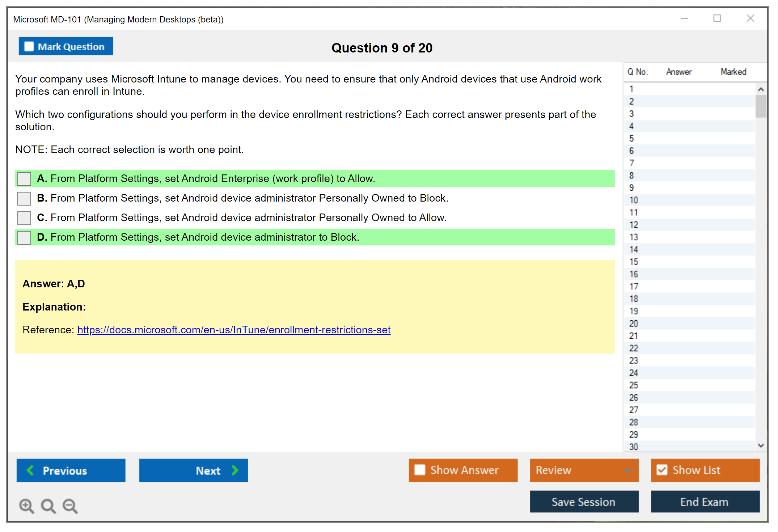
Task: Open the enrollment-restrictions-set reference link
Action: coord(234,330)
